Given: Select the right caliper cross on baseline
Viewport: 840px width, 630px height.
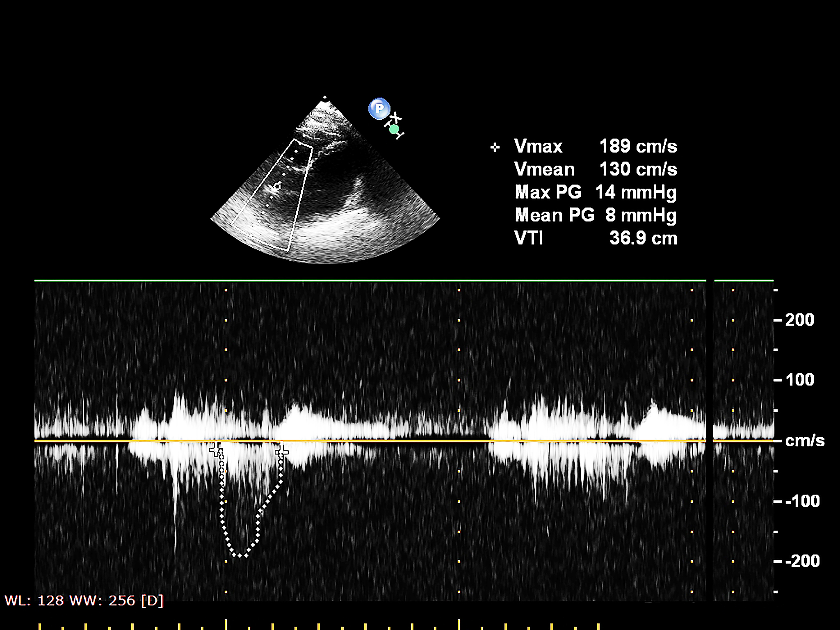Looking at the screenshot, I should pos(281,452).
